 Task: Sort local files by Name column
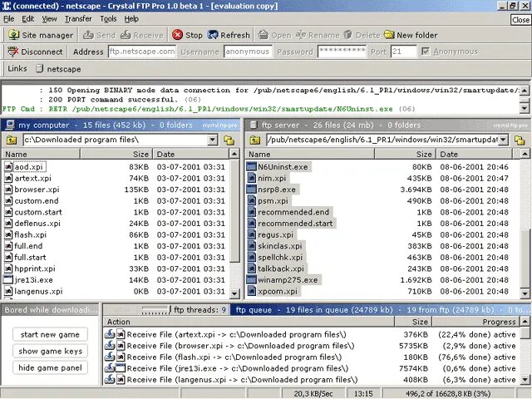click(x=41, y=155)
